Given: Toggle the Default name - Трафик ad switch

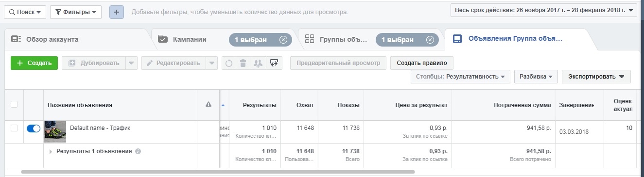Looking at the screenshot, I should pyautogui.click(x=34, y=129).
